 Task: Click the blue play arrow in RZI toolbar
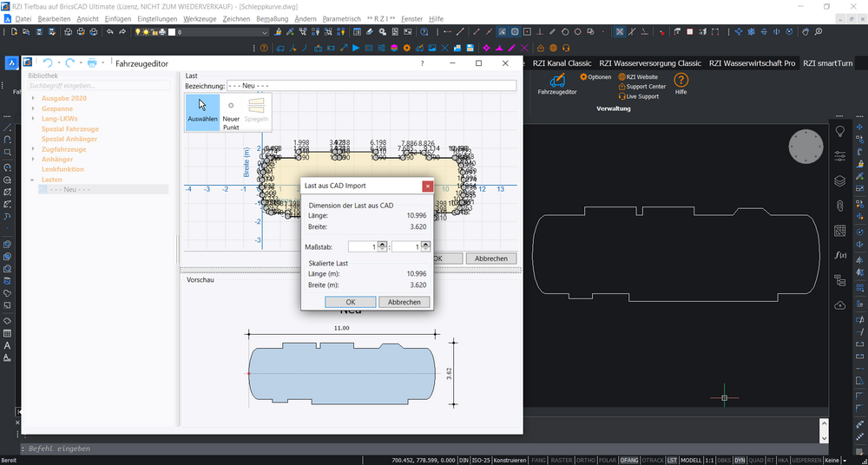pyautogui.click(x=356, y=49)
